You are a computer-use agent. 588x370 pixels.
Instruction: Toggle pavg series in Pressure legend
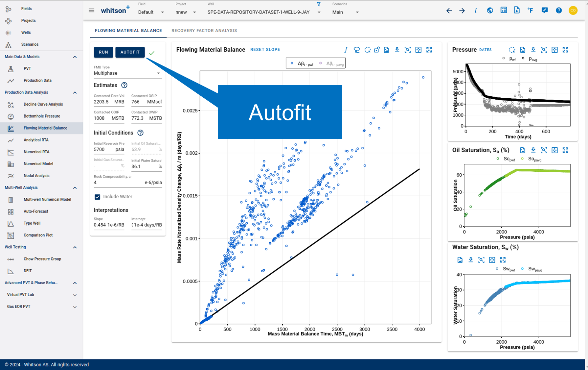click(530, 59)
